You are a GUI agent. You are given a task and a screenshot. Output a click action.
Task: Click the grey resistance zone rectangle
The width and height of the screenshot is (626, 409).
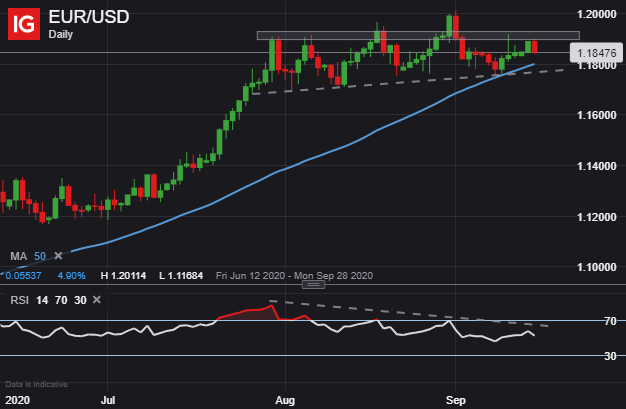click(x=418, y=36)
